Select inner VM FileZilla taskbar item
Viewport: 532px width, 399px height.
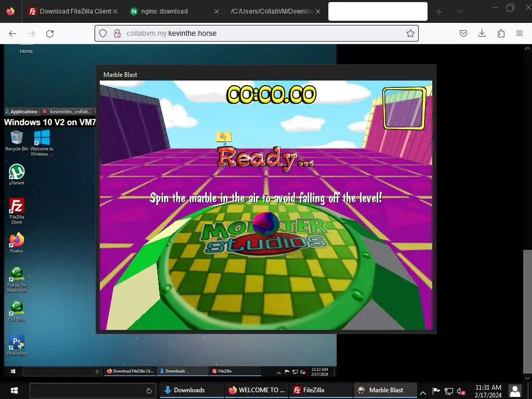[235, 371]
